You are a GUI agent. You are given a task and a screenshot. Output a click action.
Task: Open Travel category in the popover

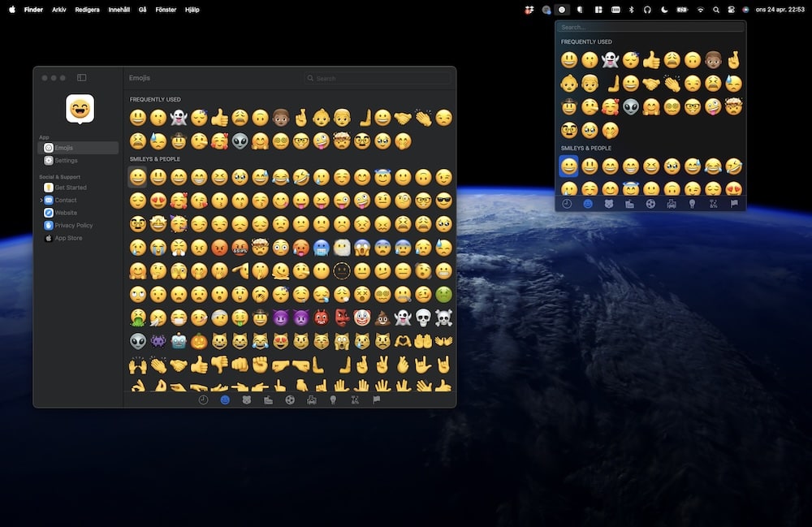click(672, 204)
